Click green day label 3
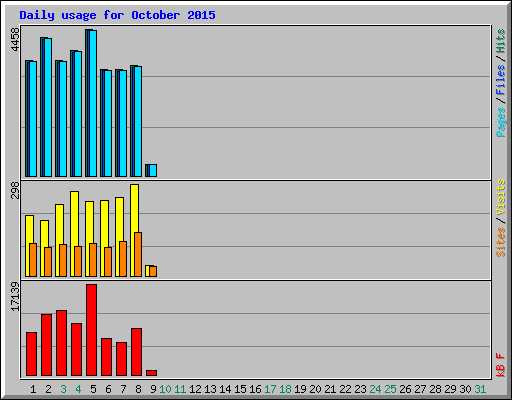The height and width of the screenshot is (400, 512). click(63, 389)
